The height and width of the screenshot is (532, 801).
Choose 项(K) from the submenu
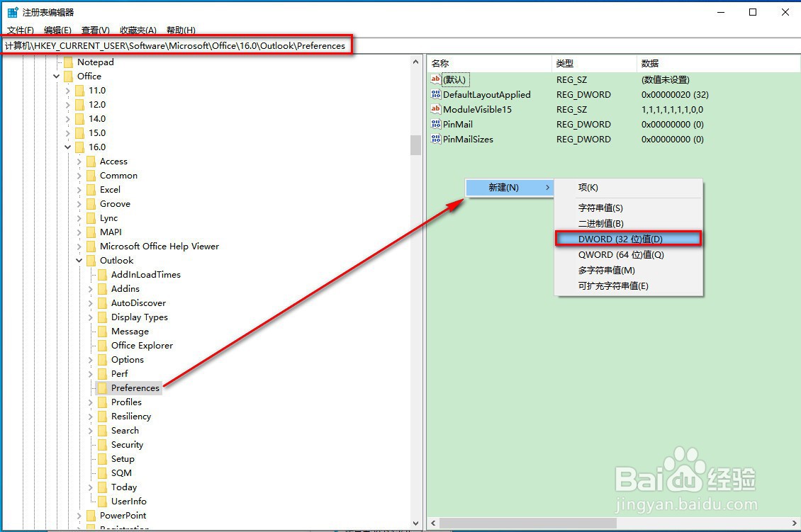pyautogui.click(x=628, y=188)
